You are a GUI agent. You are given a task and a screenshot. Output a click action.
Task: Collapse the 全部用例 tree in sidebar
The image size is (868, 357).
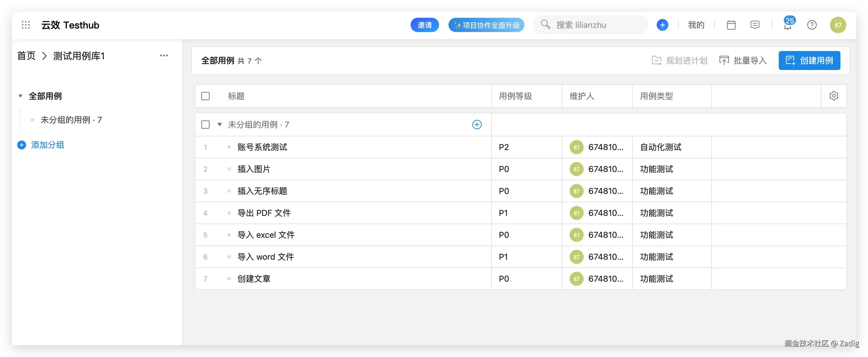click(x=20, y=96)
